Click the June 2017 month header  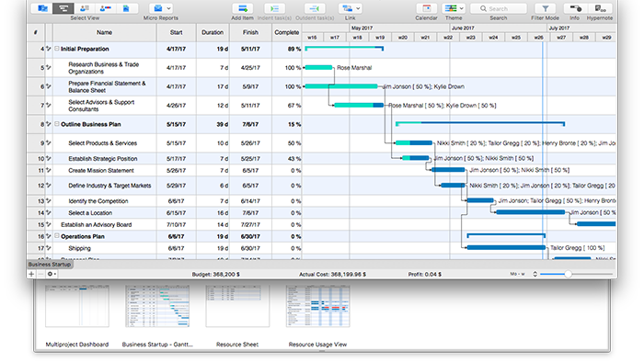pos(463,28)
